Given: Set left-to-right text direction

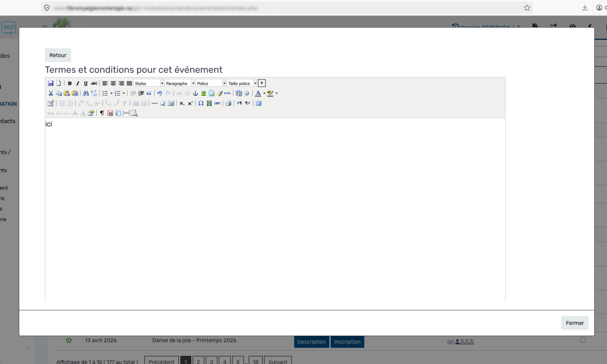Looking at the screenshot, I should pyautogui.click(x=239, y=103).
